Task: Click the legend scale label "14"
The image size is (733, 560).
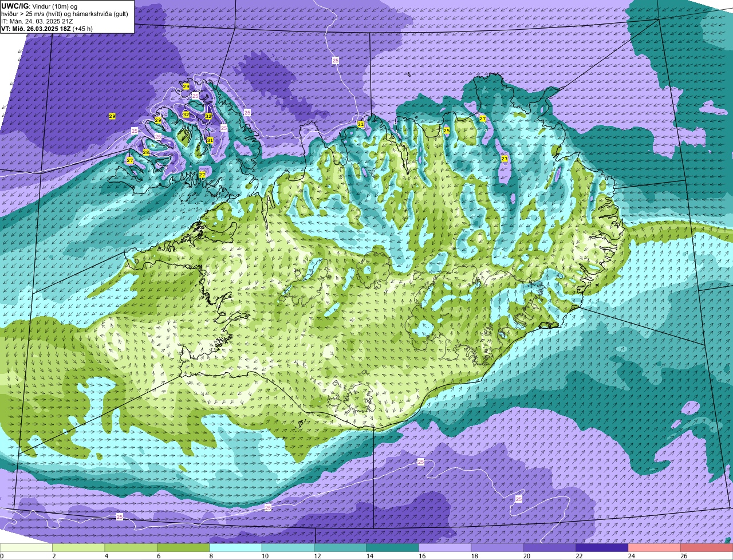Action: point(369,556)
